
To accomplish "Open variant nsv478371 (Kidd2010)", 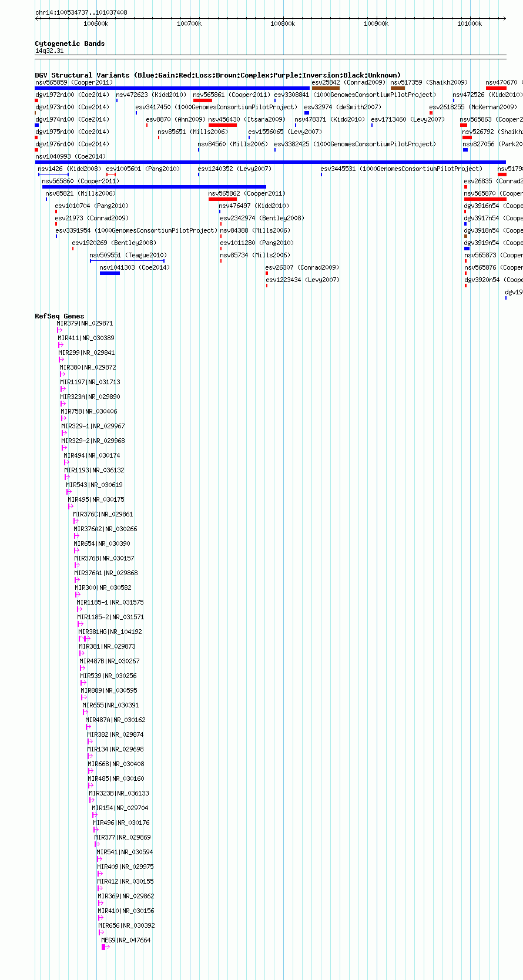I will click(330, 119).
